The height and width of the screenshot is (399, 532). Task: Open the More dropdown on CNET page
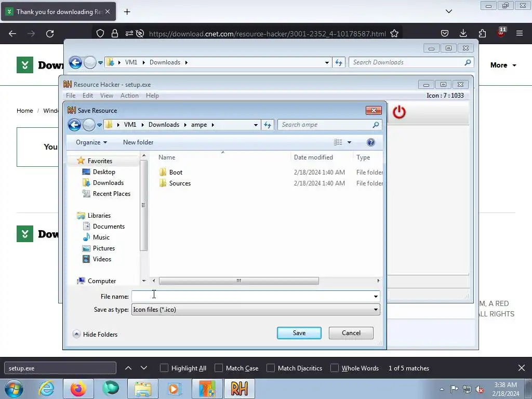point(503,65)
